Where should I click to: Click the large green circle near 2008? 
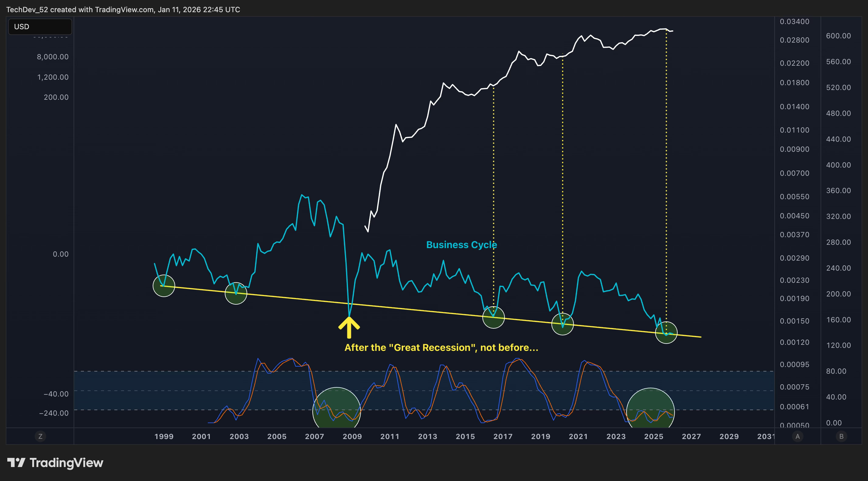[336, 409]
